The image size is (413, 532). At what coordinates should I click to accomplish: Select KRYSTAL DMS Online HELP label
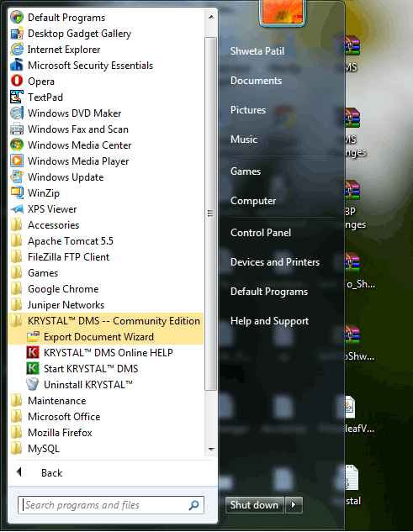point(108,353)
